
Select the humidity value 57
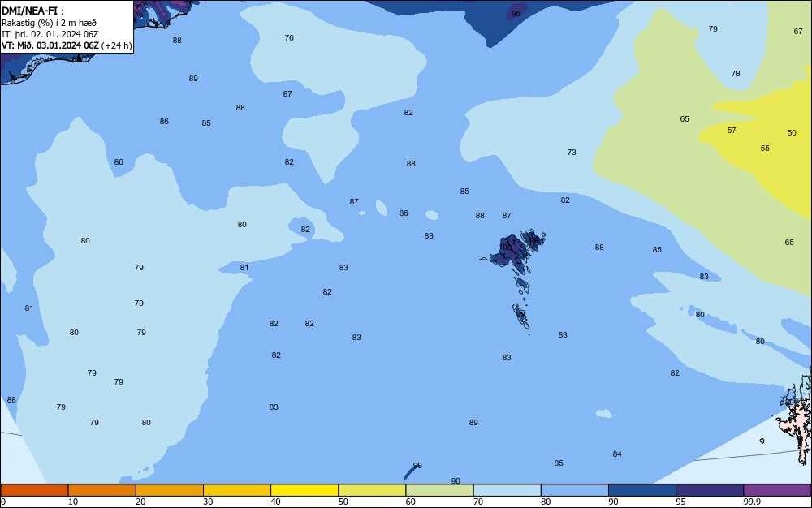tap(732, 131)
